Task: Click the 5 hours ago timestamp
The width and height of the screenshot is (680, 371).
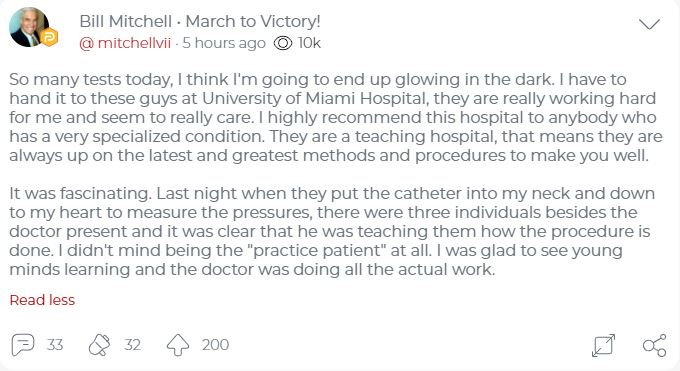Action: tap(224, 43)
